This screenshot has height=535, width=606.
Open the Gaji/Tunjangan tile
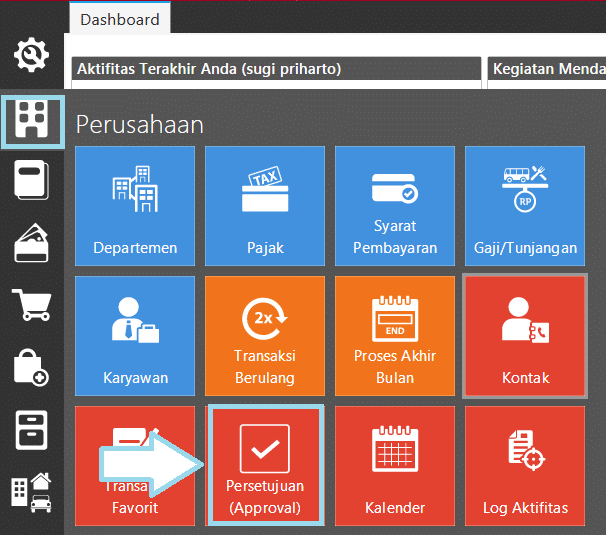coord(525,206)
